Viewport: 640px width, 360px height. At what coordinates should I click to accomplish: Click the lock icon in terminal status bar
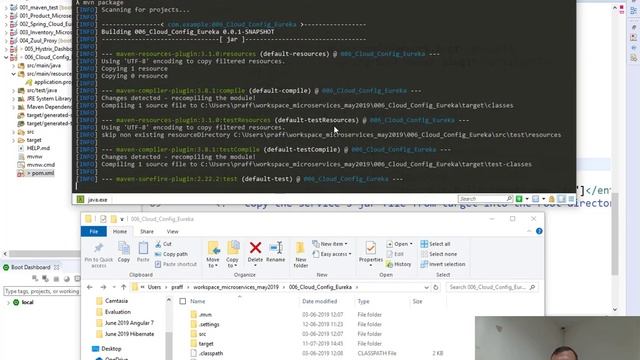coord(552,199)
